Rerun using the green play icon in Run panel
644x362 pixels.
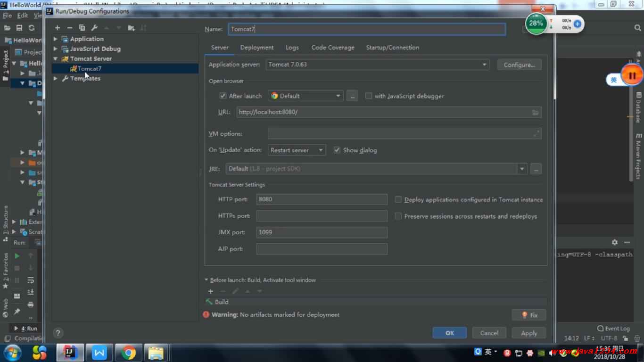pyautogui.click(x=17, y=255)
